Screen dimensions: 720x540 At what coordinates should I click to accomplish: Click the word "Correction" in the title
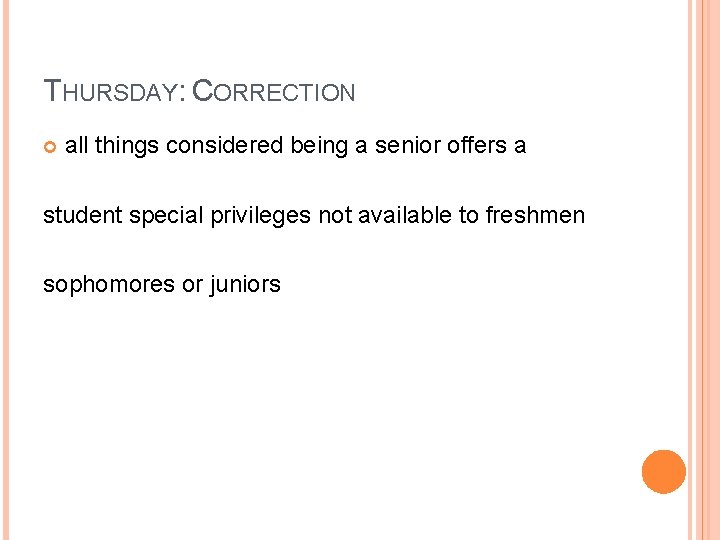click(x=272, y=92)
